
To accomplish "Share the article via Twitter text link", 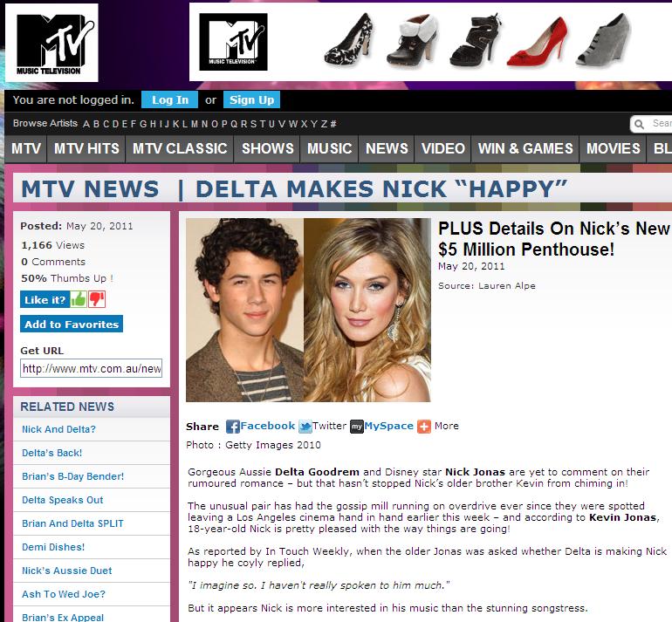I will point(329,426).
